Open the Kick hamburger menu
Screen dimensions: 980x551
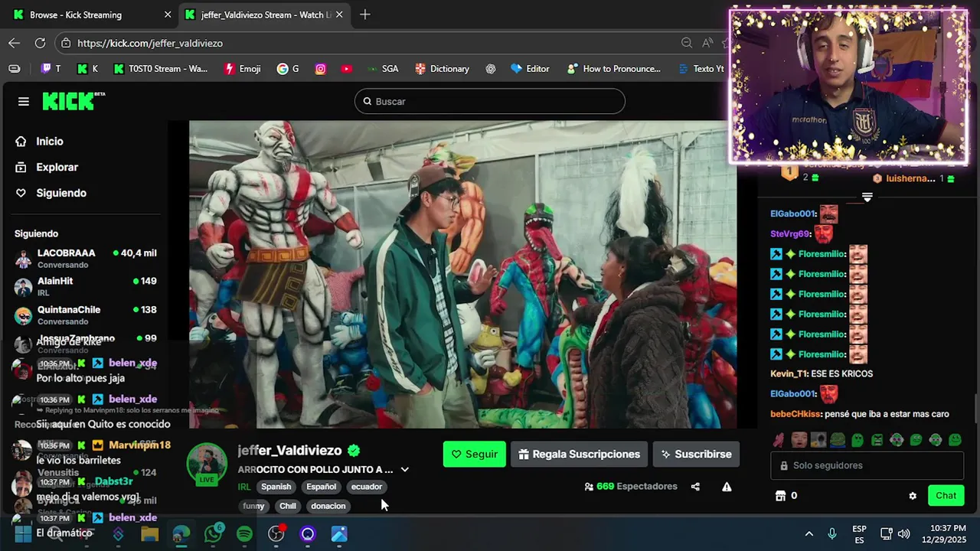tap(24, 101)
